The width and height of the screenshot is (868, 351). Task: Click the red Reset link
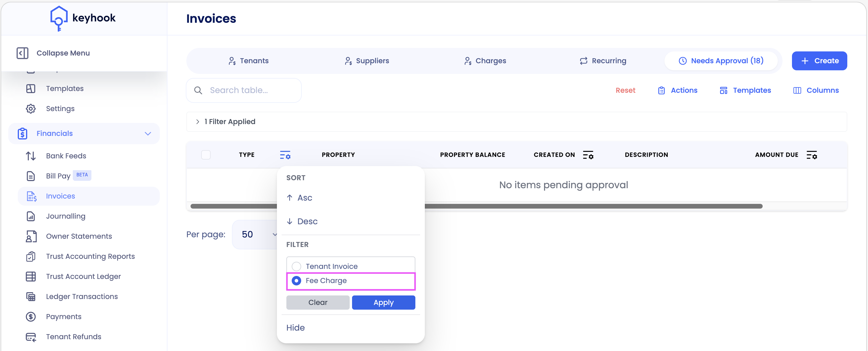(625, 90)
